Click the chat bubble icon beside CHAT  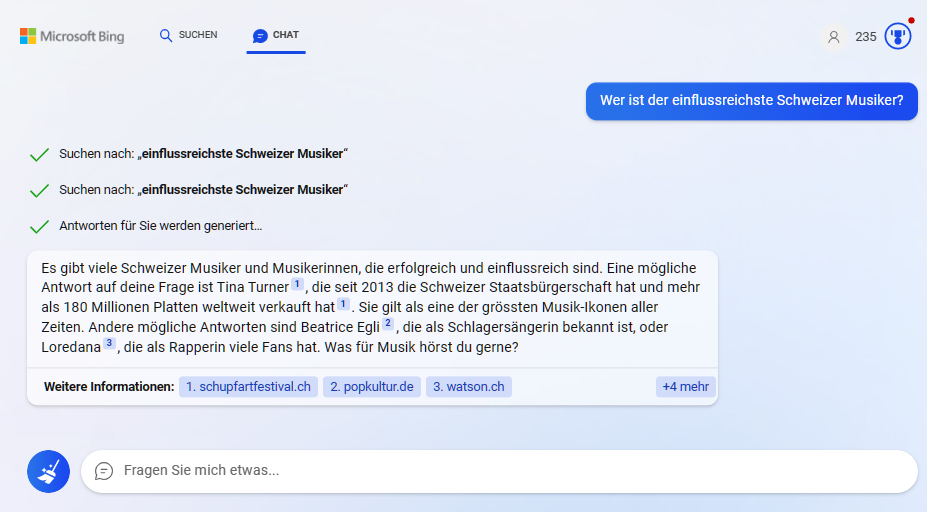pos(260,36)
